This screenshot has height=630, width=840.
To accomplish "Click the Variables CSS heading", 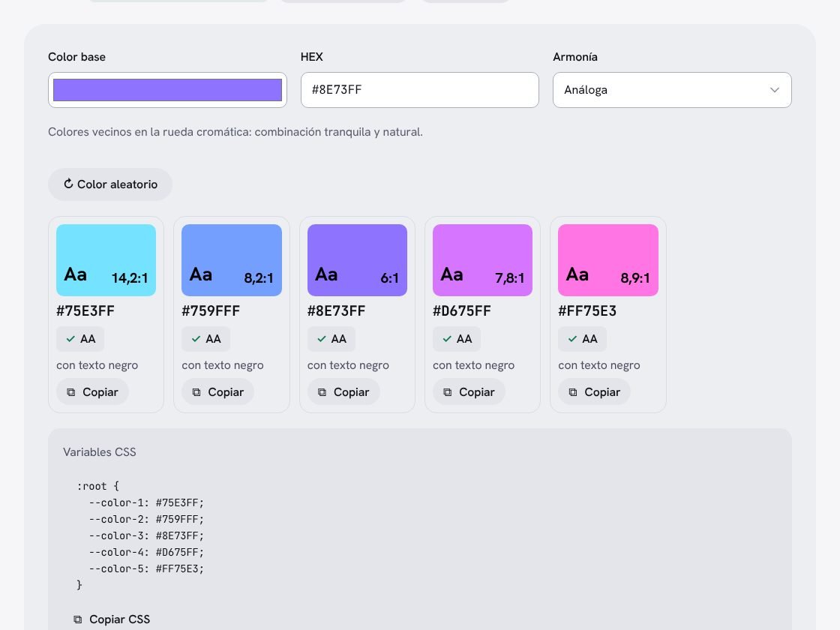I will [100, 452].
